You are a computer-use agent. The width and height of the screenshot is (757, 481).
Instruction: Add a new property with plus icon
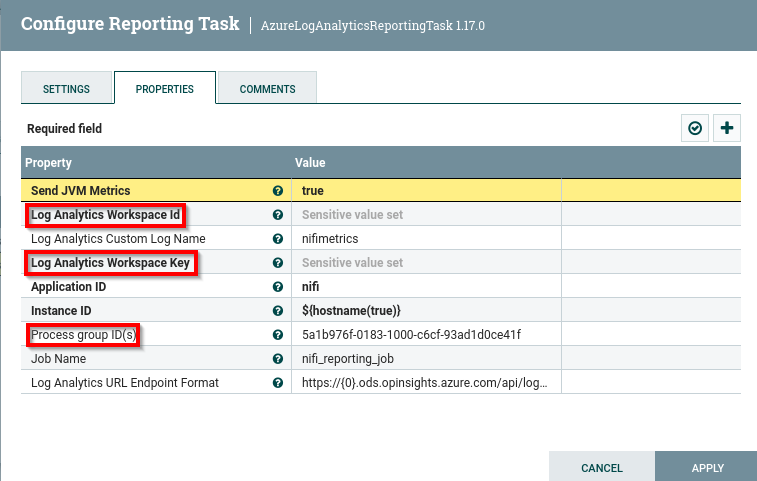click(727, 128)
